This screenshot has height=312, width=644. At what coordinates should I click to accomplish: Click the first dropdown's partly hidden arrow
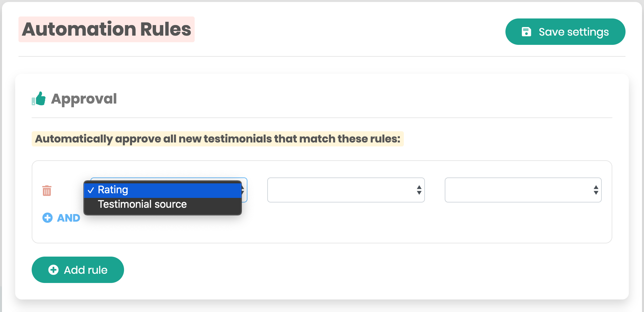click(x=243, y=190)
